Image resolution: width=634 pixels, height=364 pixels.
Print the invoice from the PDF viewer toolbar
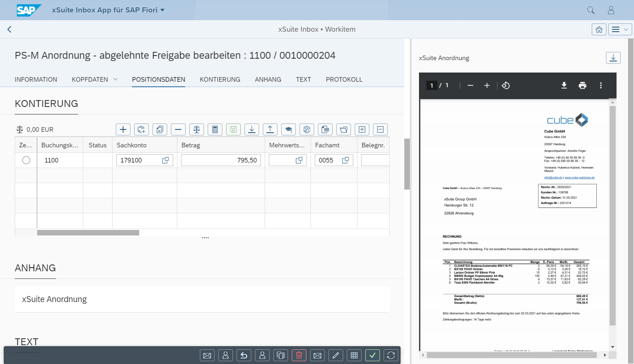coord(582,85)
